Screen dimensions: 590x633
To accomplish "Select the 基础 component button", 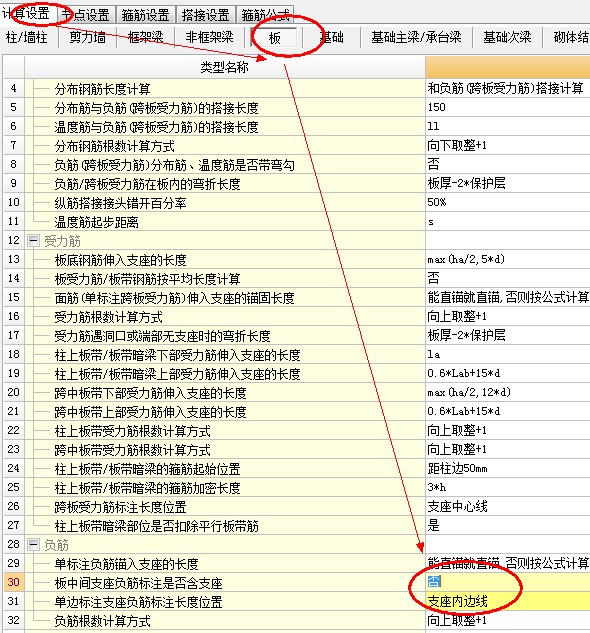I will pos(331,37).
